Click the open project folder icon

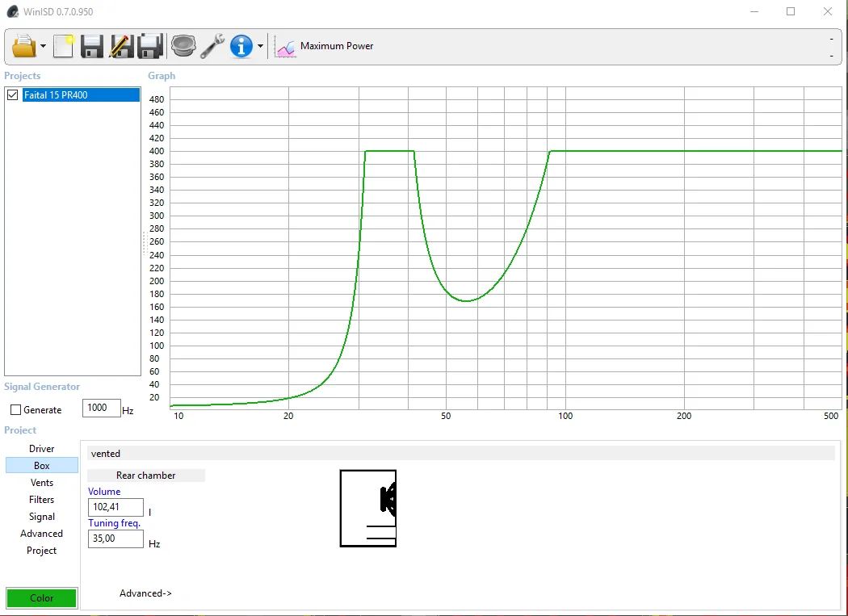coord(24,46)
